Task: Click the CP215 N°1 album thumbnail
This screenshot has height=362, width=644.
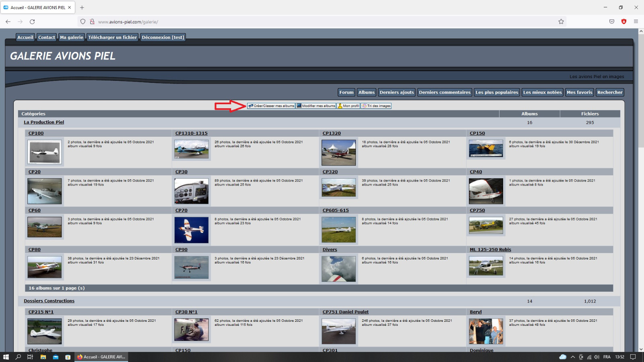Action: 45,331
